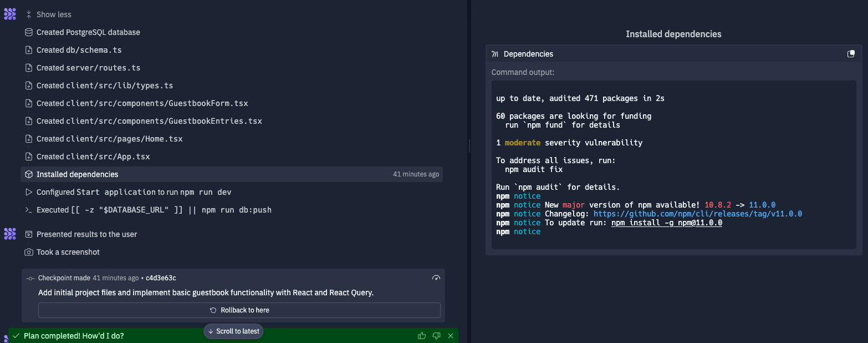This screenshot has height=343, width=868.
Task: Click file icon next to pages/Home.tsx
Action: (x=29, y=139)
